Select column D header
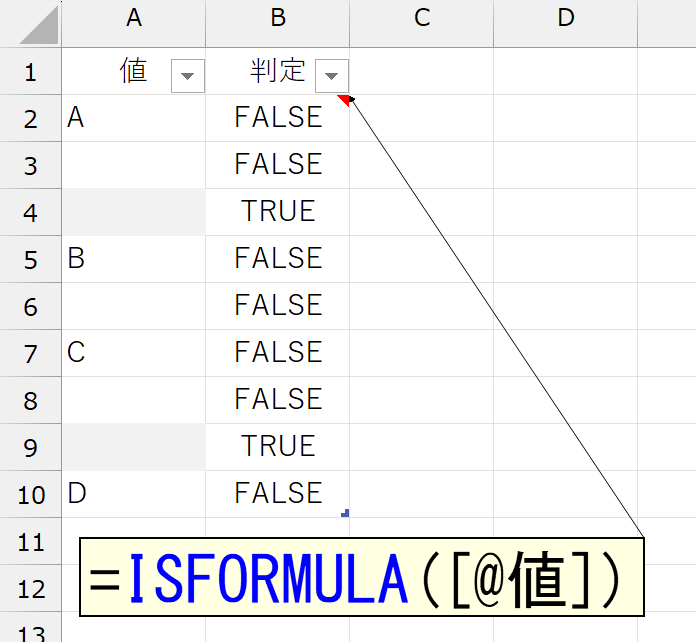This screenshot has width=696, height=642. [566, 24]
